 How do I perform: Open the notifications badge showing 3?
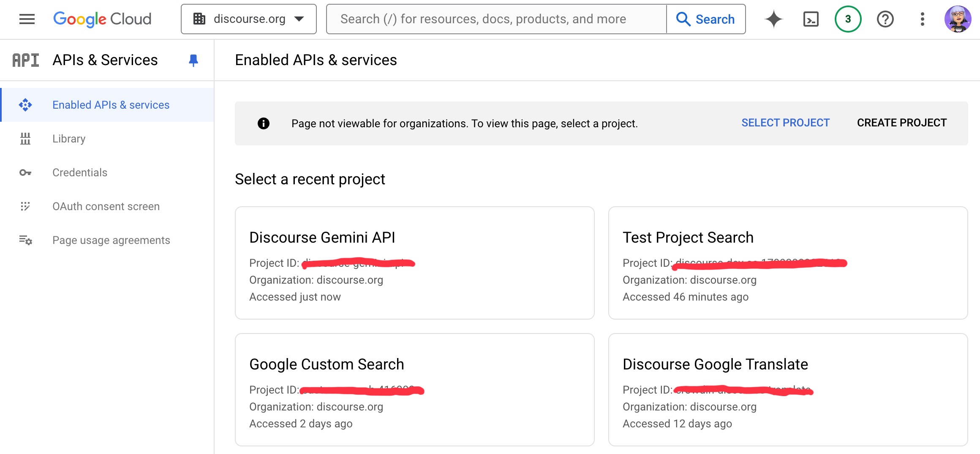click(x=848, y=19)
